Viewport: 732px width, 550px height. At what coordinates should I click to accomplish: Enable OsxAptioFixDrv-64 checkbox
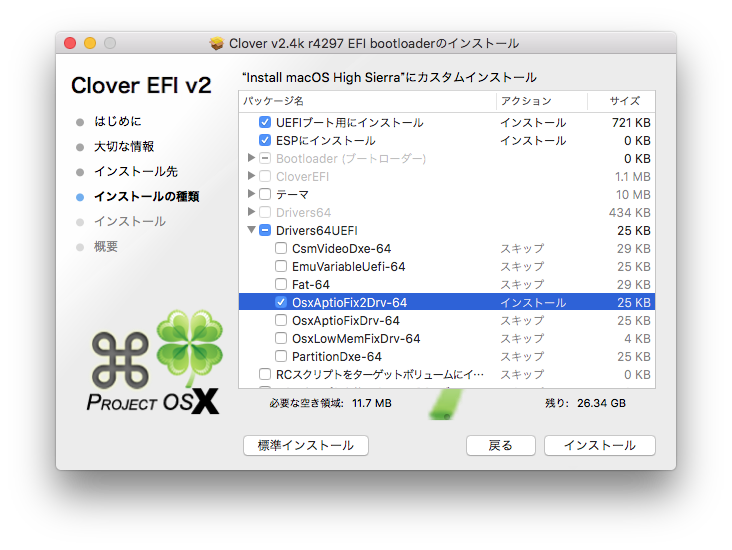point(281,320)
